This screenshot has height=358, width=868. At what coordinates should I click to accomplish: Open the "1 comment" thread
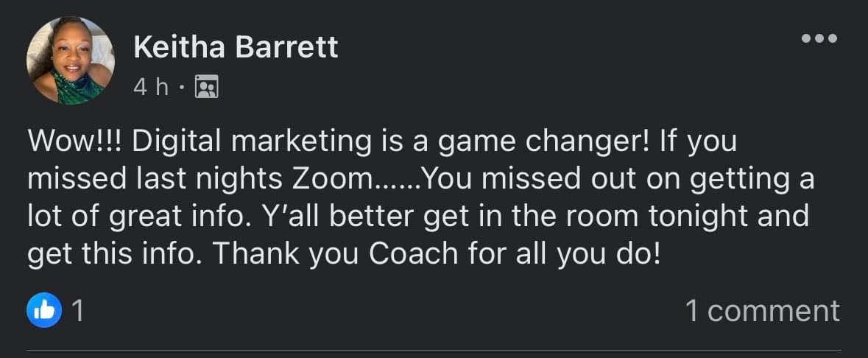(762, 311)
